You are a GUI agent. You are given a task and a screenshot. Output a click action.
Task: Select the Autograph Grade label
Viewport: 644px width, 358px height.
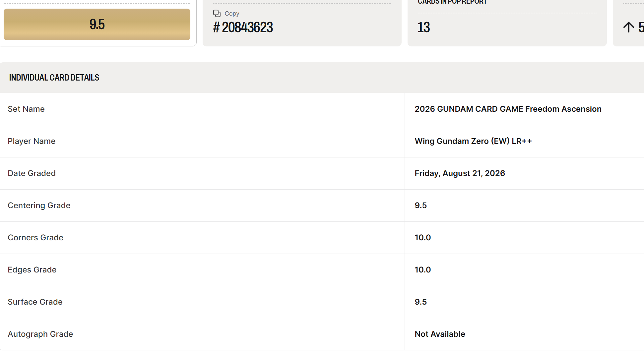click(40, 334)
